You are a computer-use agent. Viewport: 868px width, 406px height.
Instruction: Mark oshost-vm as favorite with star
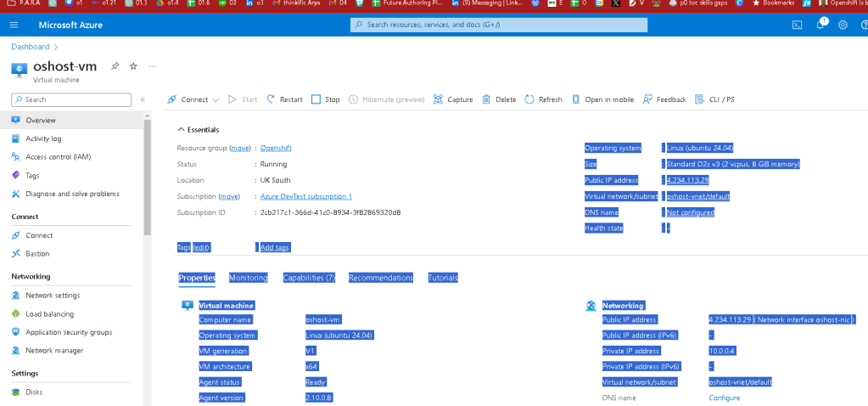pyautogui.click(x=133, y=66)
